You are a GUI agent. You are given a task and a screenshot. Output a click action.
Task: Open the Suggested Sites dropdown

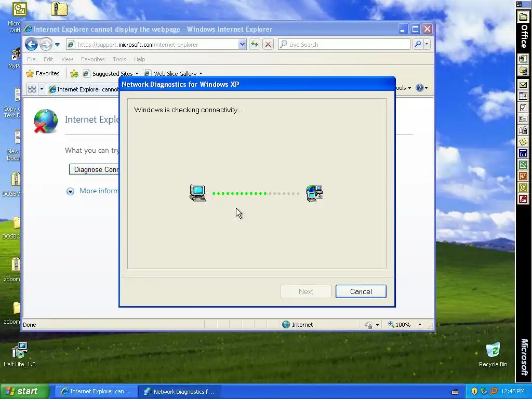[111, 73]
